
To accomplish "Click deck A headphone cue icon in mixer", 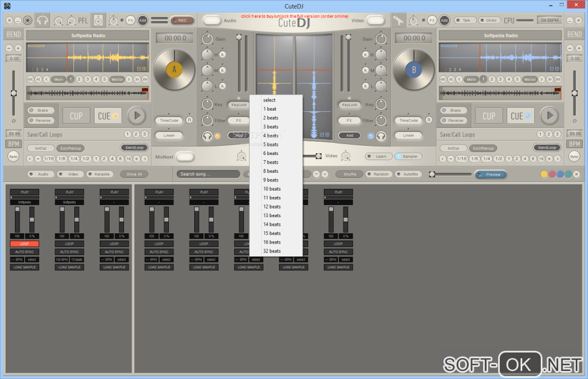I will point(207,136).
